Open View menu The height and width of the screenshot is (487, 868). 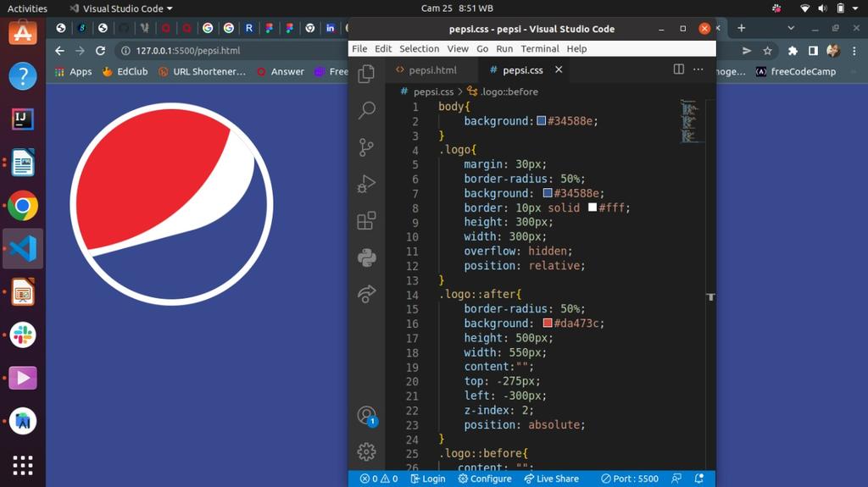pos(458,49)
